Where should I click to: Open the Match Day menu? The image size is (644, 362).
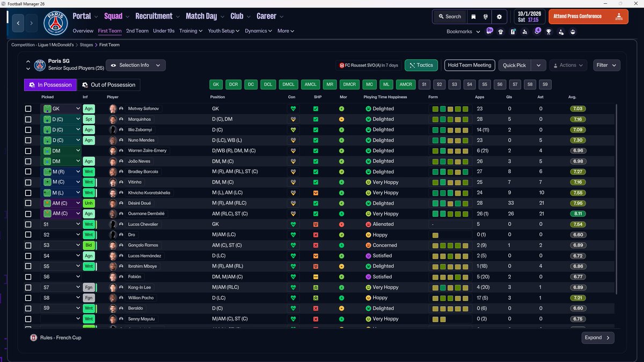pos(204,16)
